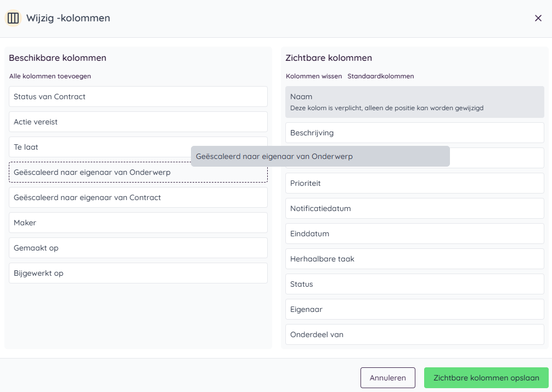This screenshot has height=392, width=552.
Task: Click 'Kolommen wissen' link
Action: [314, 76]
